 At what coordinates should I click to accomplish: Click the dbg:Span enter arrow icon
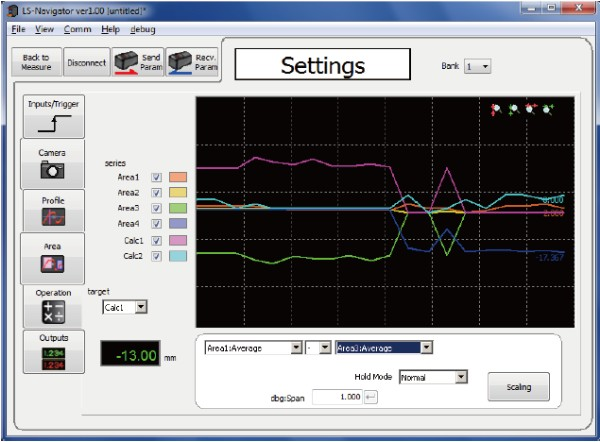coord(370,397)
